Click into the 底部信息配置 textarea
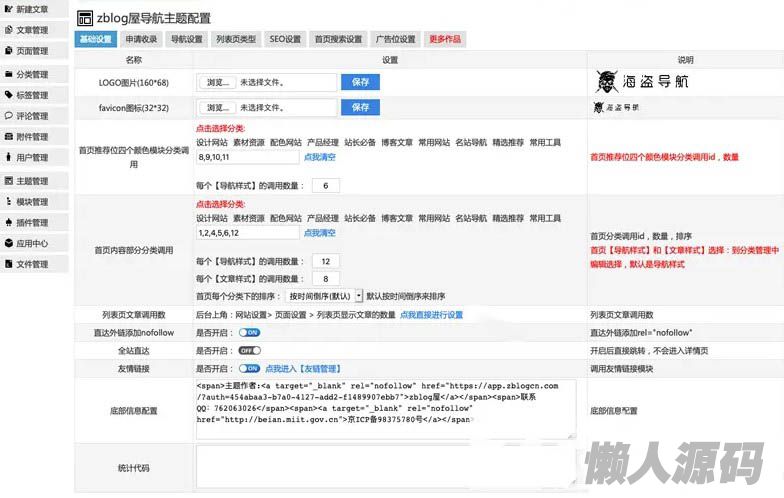This screenshot has height=498, width=784. click(386, 410)
